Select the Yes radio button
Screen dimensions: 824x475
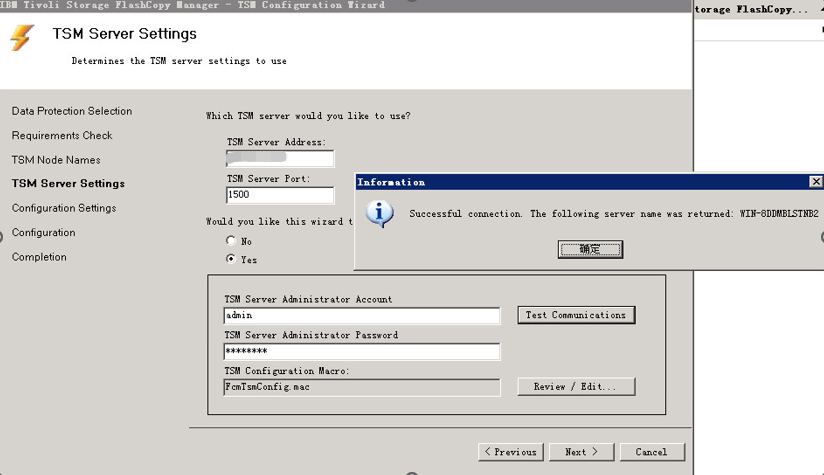coord(232,259)
